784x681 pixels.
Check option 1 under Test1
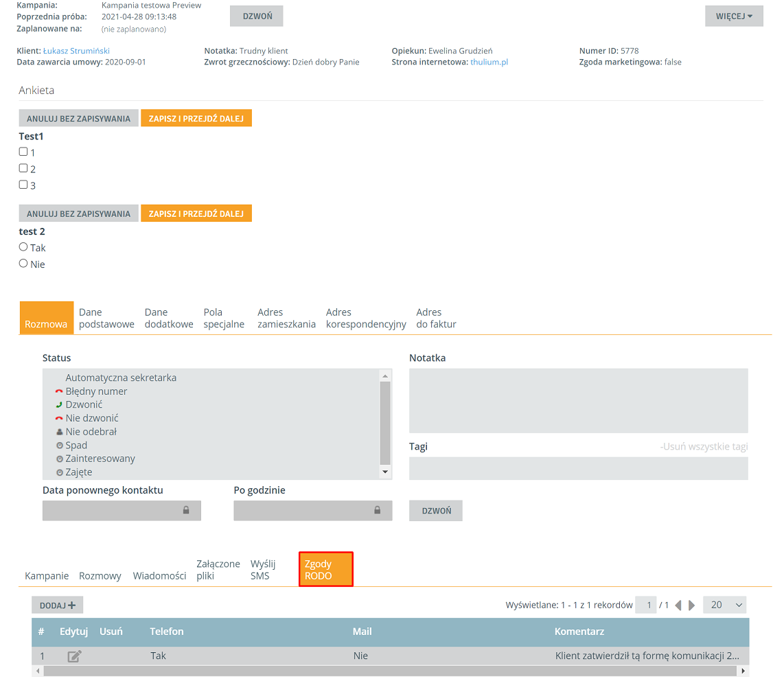tap(23, 152)
